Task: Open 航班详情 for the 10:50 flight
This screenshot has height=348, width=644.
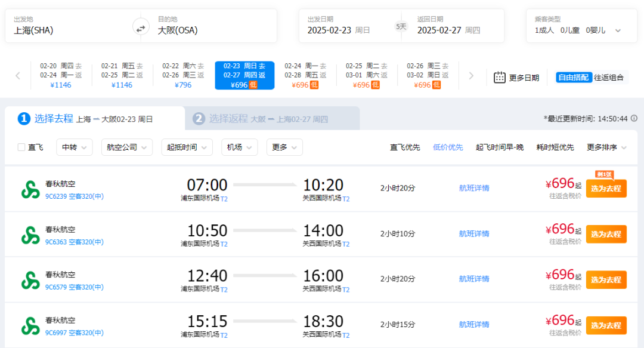Action: (x=474, y=233)
